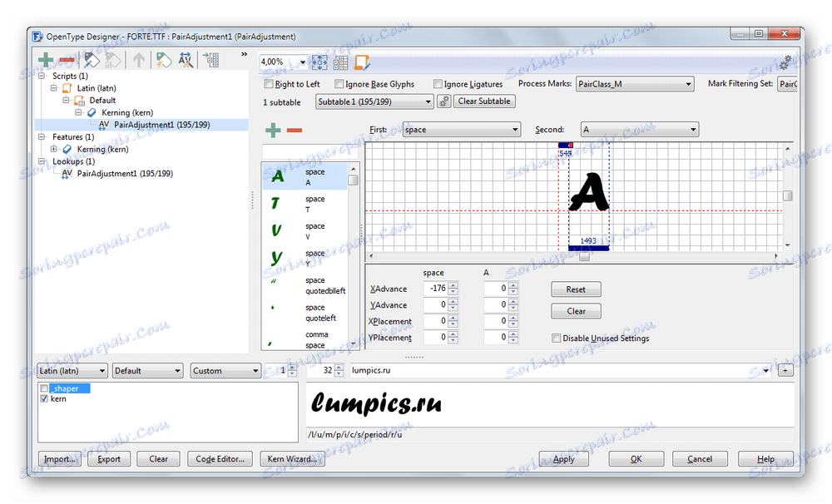The width and height of the screenshot is (832, 504).
Task: Select the space T pair glyph thumbnail
Action: pyautogui.click(x=275, y=203)
